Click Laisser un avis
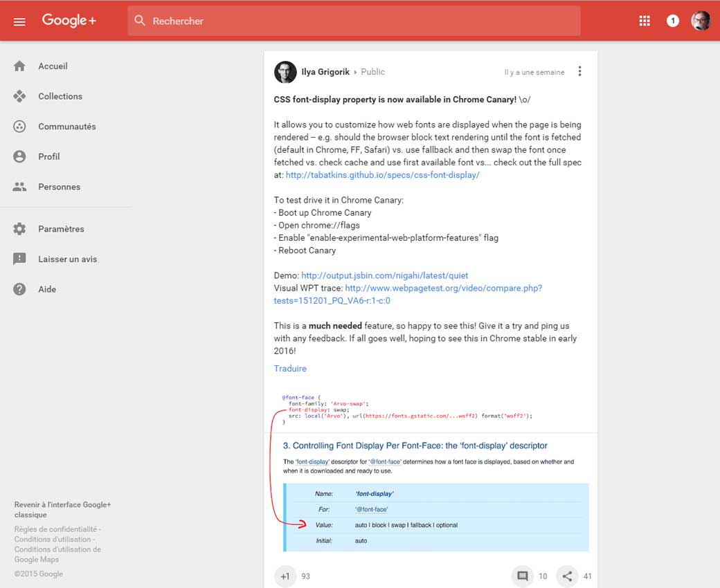This screenshot has width=720, height=588. [x=67, y=259]
